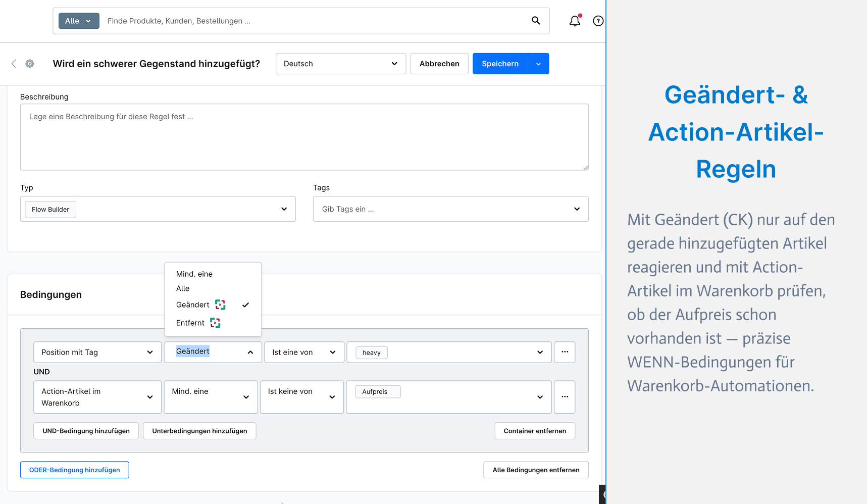The image size is (867, 504).
Task: Expand the Speichern split-button arrow
Action: coord(538,64)
